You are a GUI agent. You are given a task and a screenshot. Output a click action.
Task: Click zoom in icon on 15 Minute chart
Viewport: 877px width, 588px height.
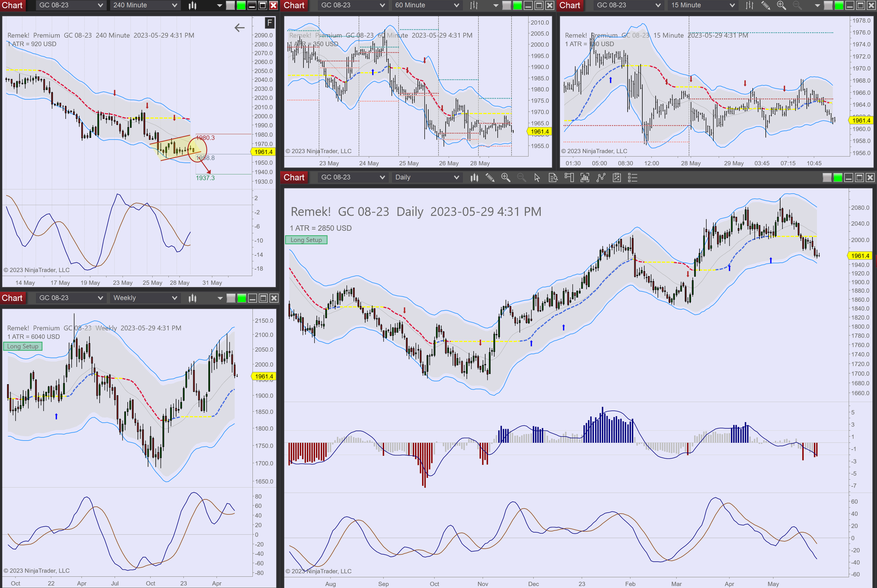coord(781,5)
